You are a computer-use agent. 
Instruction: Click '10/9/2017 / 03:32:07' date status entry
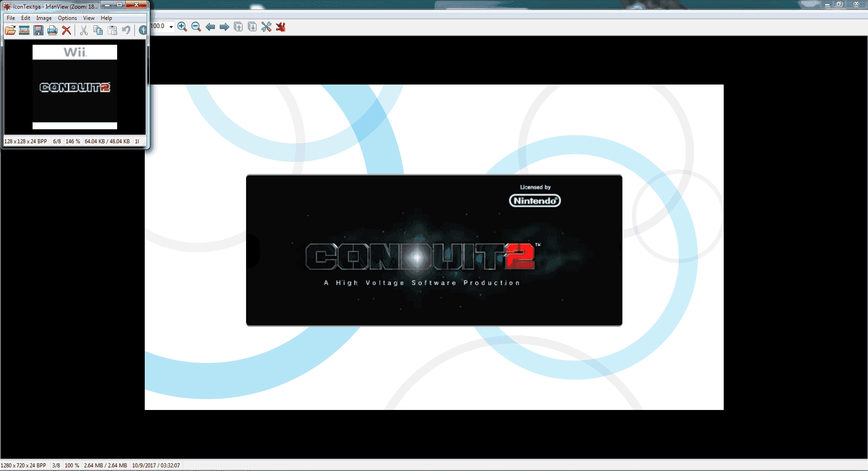[x=156, y=466]
